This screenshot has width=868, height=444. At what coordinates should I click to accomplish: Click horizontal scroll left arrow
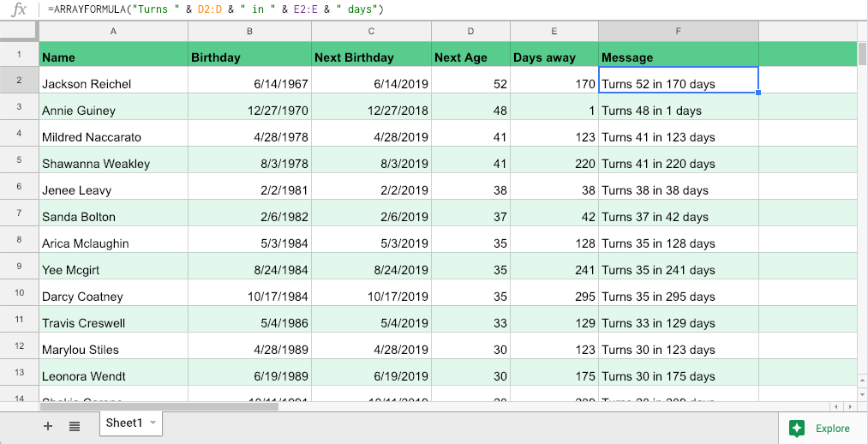(x=836, y=405)
